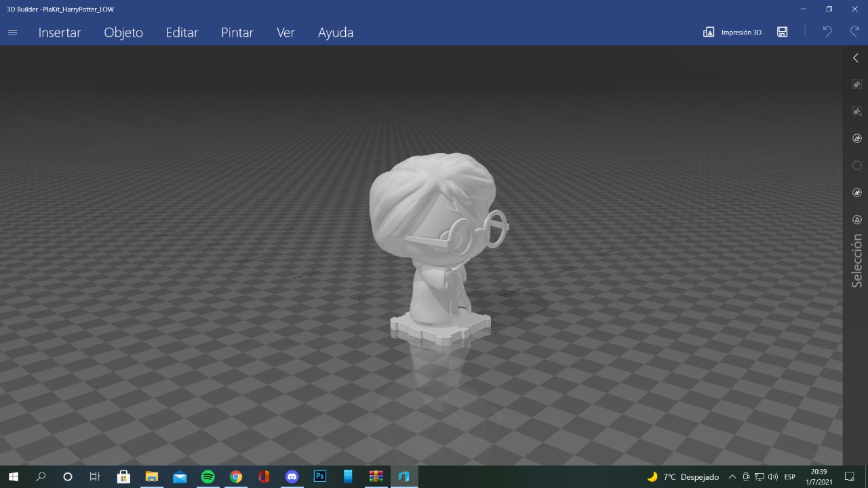Click the Selección panel label

tap(857, 260)
